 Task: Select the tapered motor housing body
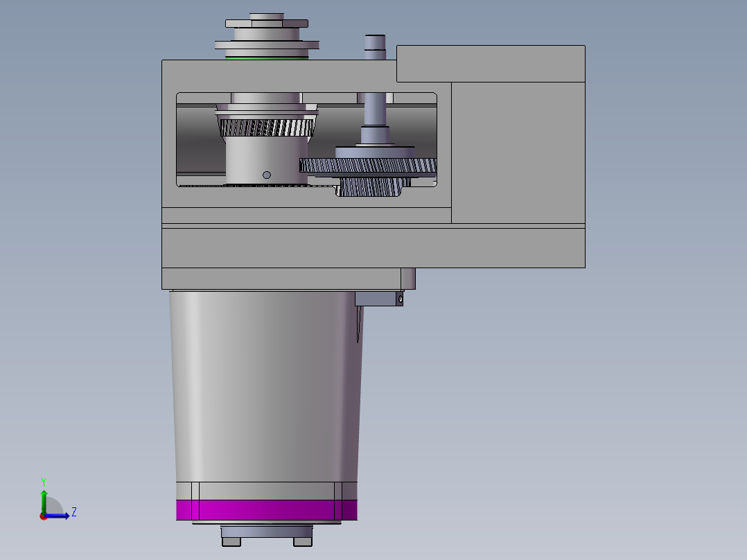(x=266, y=386)
